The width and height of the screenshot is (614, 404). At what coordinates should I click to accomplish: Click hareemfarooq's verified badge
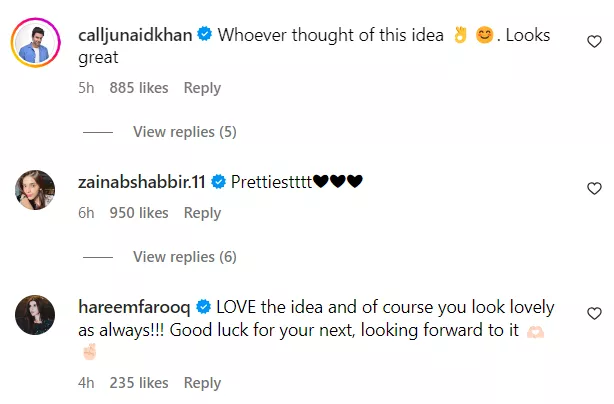[x=201, y=306]
